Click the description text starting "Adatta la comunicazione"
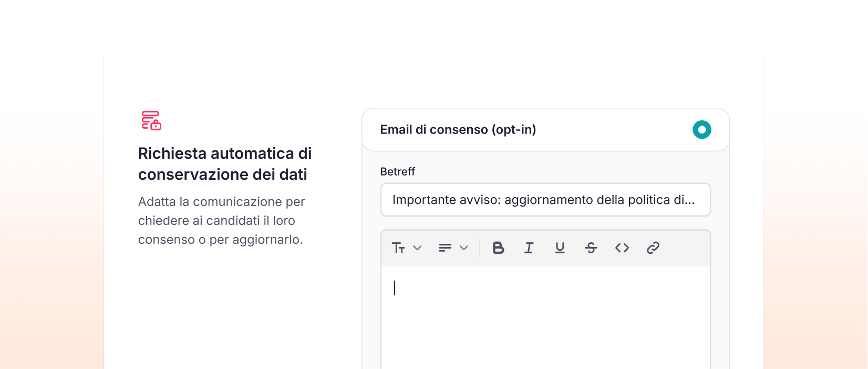 (221, 221)
